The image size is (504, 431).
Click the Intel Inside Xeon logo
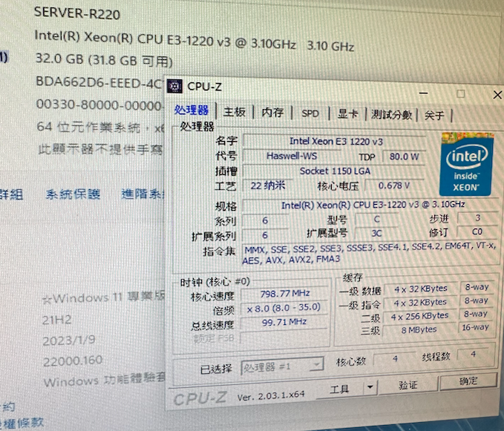[x=467, y=164]
